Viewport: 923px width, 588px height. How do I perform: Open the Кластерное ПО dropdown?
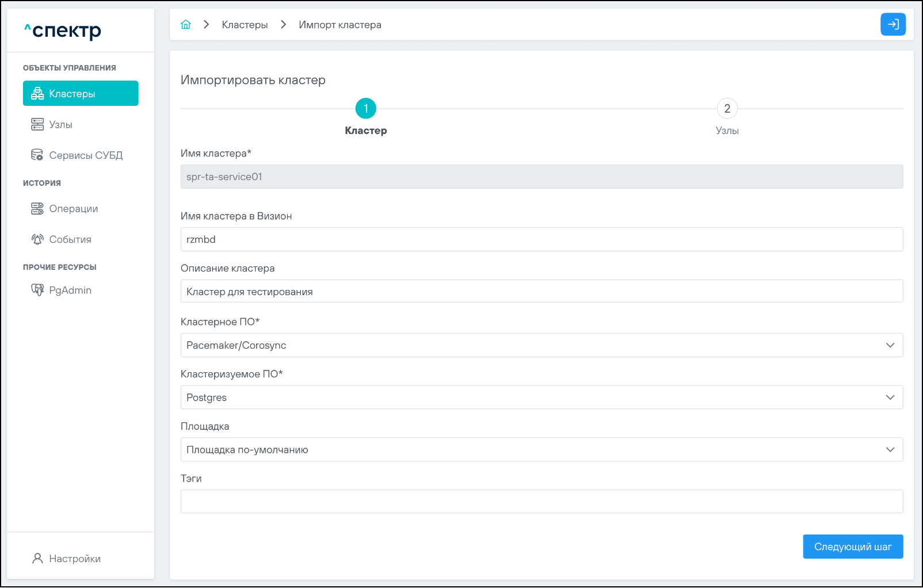pos(541,345)
